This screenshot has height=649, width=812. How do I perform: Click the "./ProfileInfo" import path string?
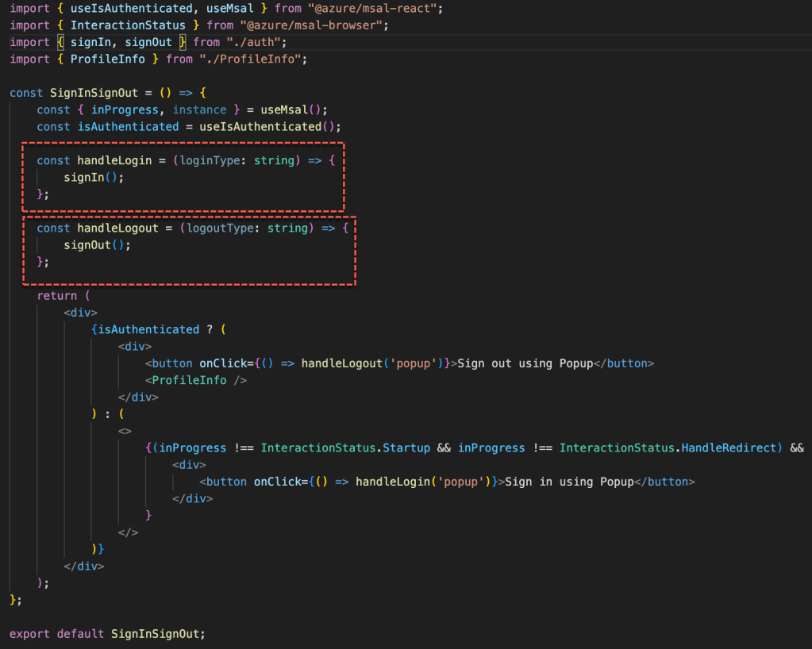point(252,60)
